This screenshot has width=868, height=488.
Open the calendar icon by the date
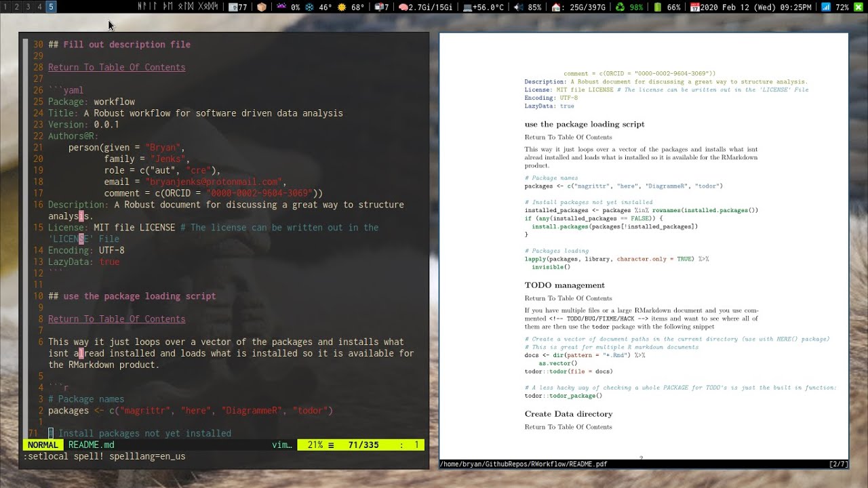(x=694, y=7)
